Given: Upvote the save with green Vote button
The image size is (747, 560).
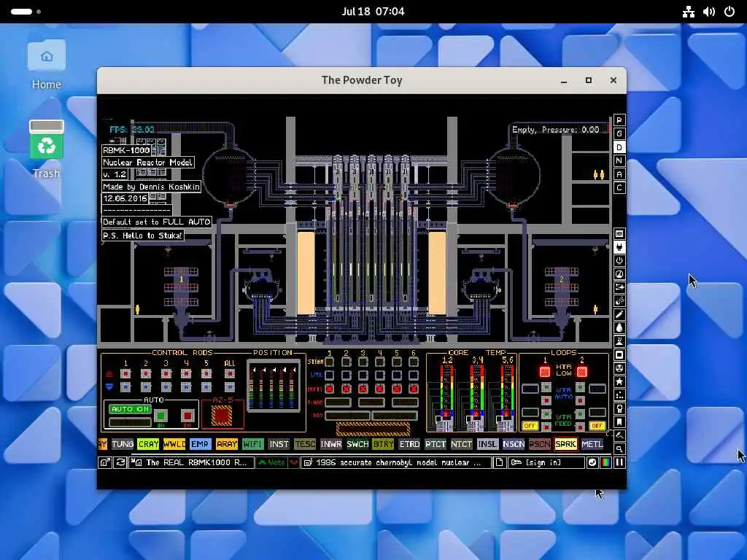Looking at the screenshot, I should point(271,462).
